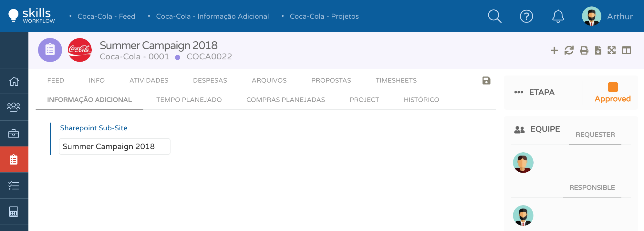Click the orange Approved stage square

613,87
